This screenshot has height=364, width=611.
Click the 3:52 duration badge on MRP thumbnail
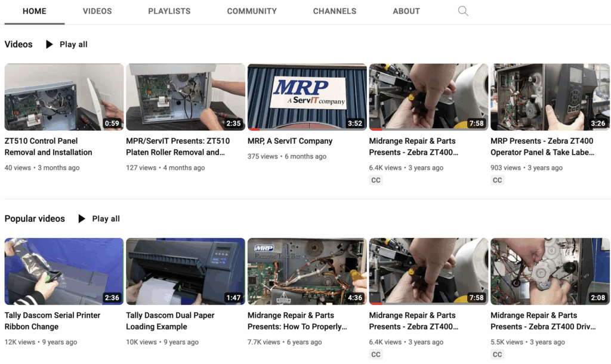click(x=355, y=124)
